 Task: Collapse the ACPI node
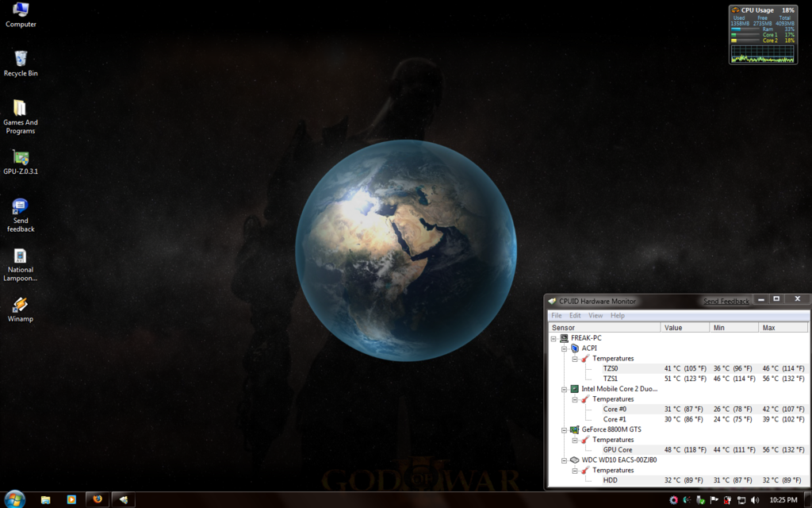564,349
